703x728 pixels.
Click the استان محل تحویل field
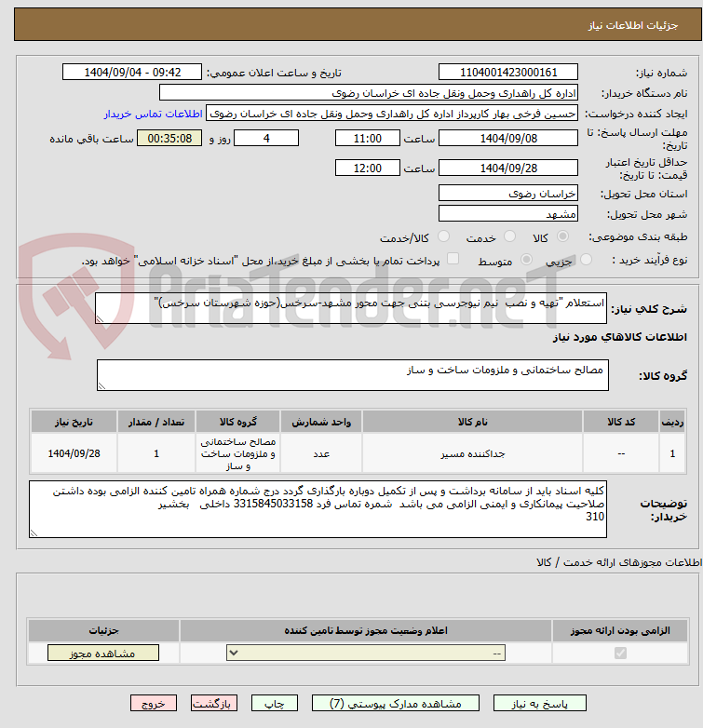(508, 193)
